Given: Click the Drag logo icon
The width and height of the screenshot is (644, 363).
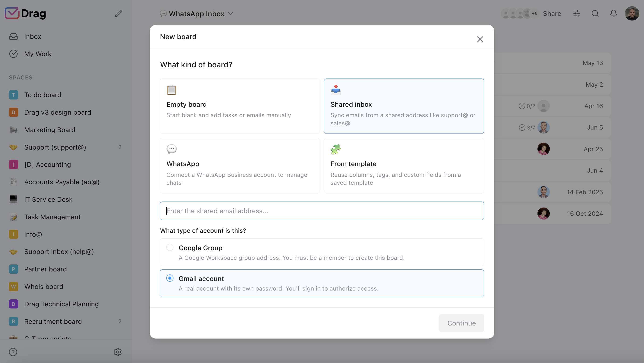Looking at the screenshot, I should click(12, 13).
